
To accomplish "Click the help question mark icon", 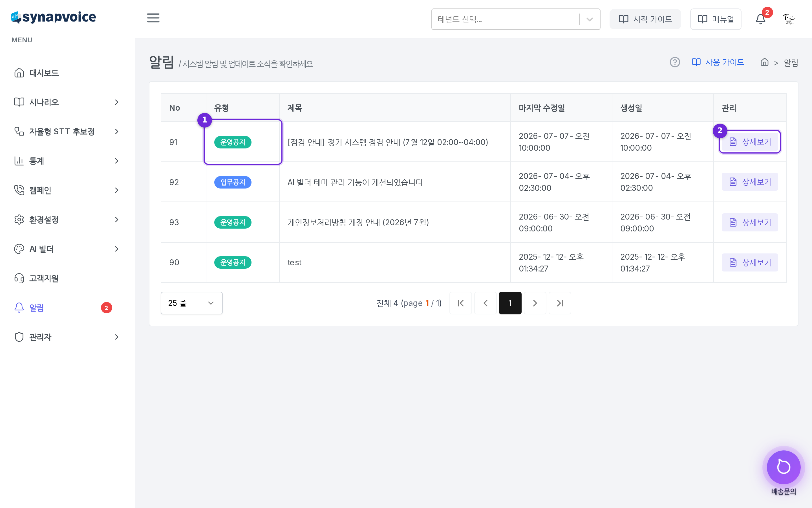I will click(674, 62).
